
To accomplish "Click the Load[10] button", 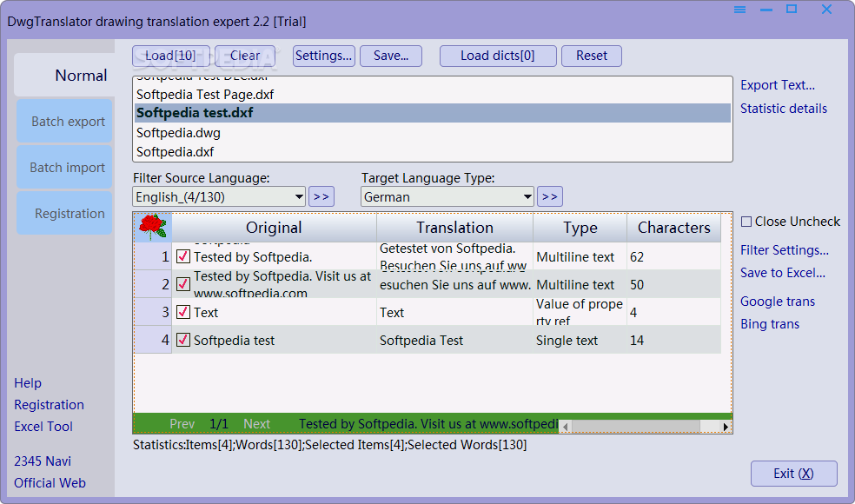I will click(x=170, y=56).
